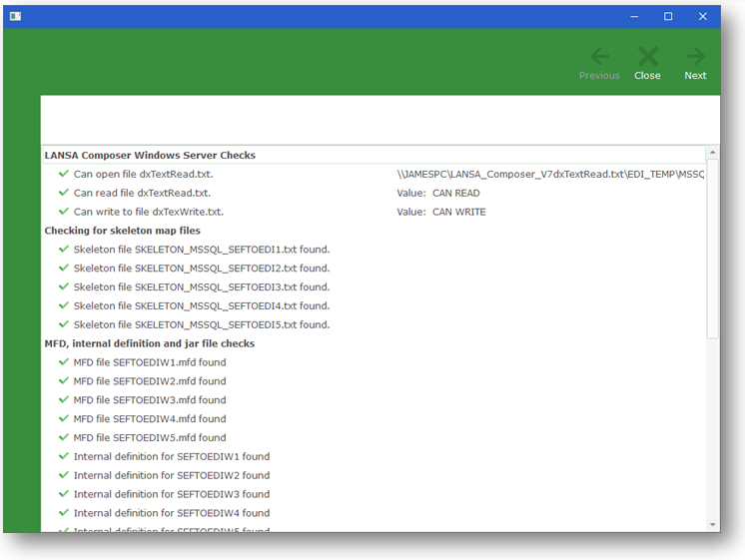745x560 pixels.
Task: Click checkmark beside MFD file SEFTOEDIW3.mfd
Action: pos(64,399)
